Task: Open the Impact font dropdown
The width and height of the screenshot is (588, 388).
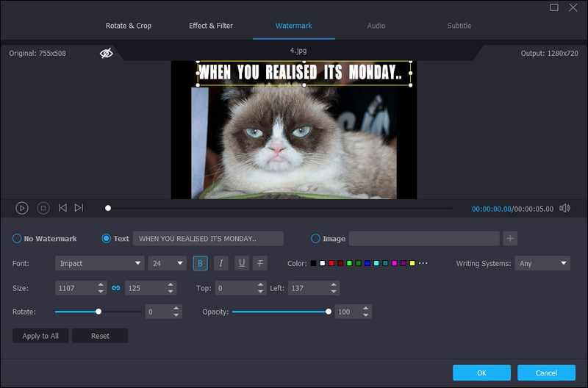Action: point(99,263)
